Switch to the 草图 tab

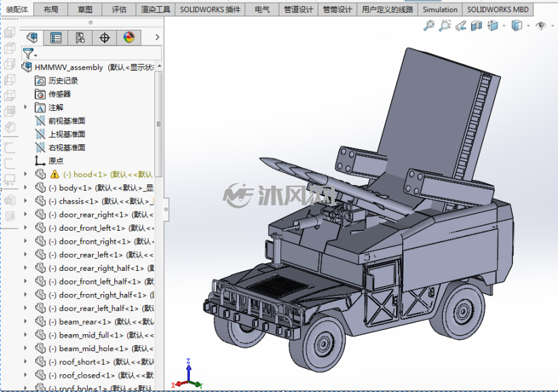(84, 10)
